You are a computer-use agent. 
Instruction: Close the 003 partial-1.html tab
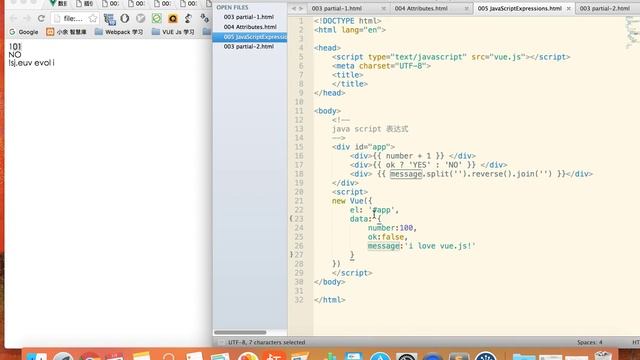[x=383, y=9]
